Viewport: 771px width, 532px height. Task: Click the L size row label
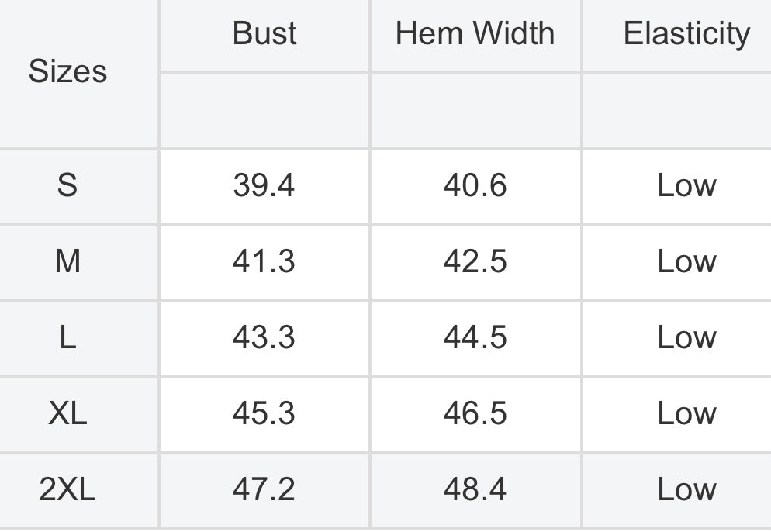point(67,338)
